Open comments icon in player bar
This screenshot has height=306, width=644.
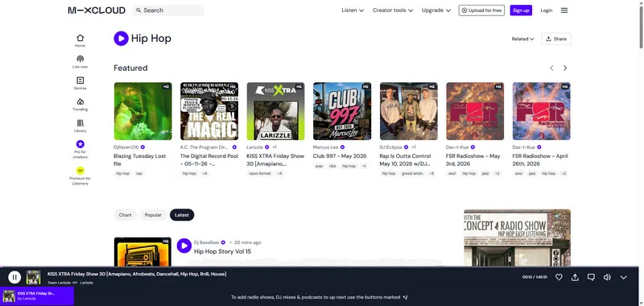tap(591, 277)
